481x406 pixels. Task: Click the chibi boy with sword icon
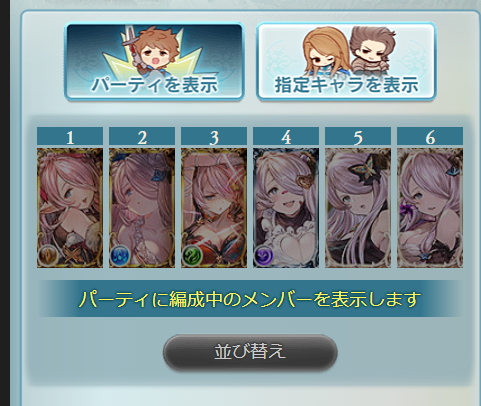[x=153, y=52]
